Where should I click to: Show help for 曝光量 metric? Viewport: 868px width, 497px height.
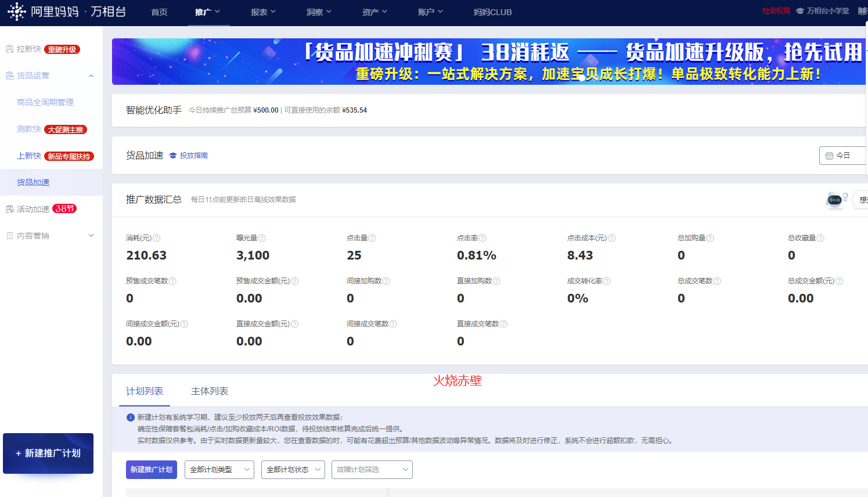pos(262,238)
